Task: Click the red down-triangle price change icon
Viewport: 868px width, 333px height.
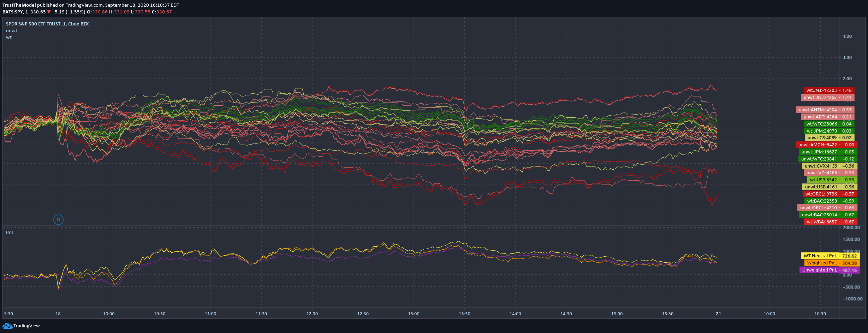Action: [x=49, y=12]
